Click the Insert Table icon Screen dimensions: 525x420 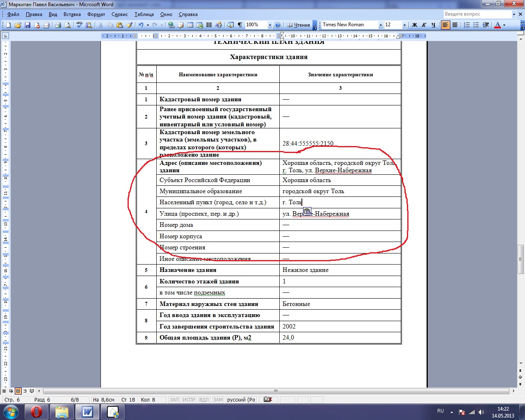tap(190, 25)
